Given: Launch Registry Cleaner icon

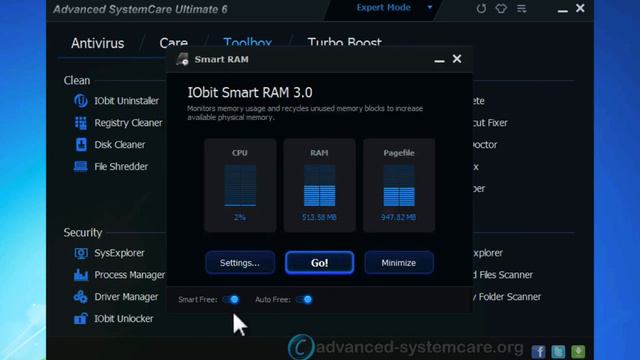Looking at the screenshot, I should pos(81,123).
